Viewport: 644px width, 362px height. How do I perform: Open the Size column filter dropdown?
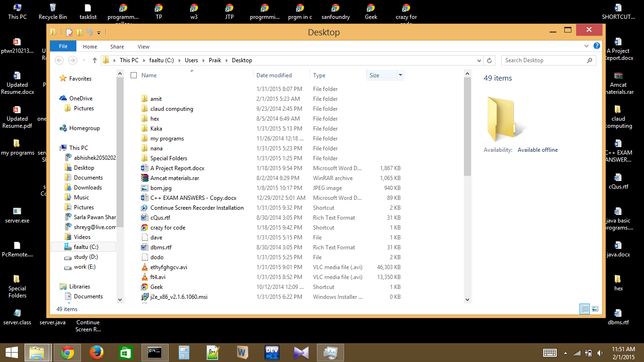coord(400,75)
